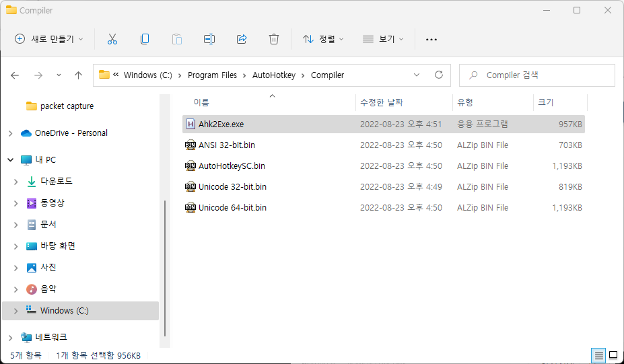Image resolution: width=624 pixels, height=364 pixels.
Task: Click the Share icon in toolbar
Action: coord(242,39)
